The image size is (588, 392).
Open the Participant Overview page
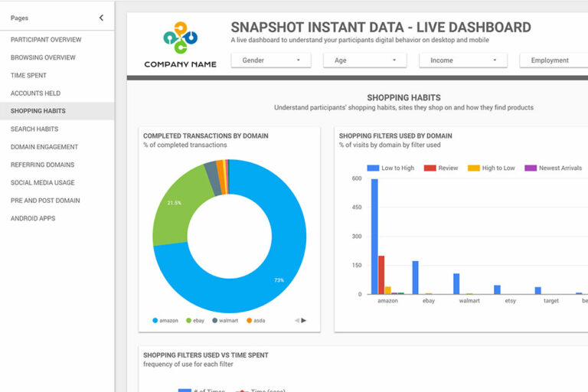[x=46, y=40]
